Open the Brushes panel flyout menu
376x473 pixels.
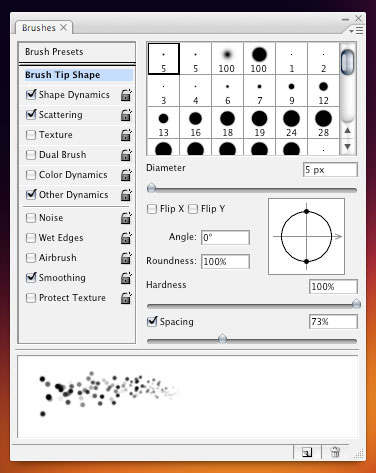(356, 31)
